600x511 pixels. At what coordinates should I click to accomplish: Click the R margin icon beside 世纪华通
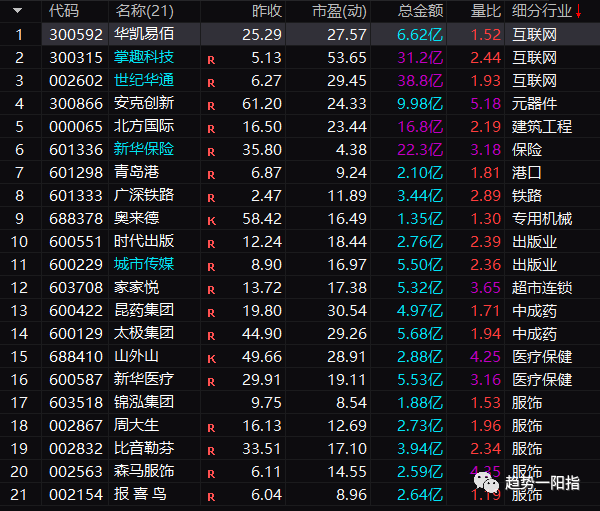pyautogui.click(x=211, y=83)
